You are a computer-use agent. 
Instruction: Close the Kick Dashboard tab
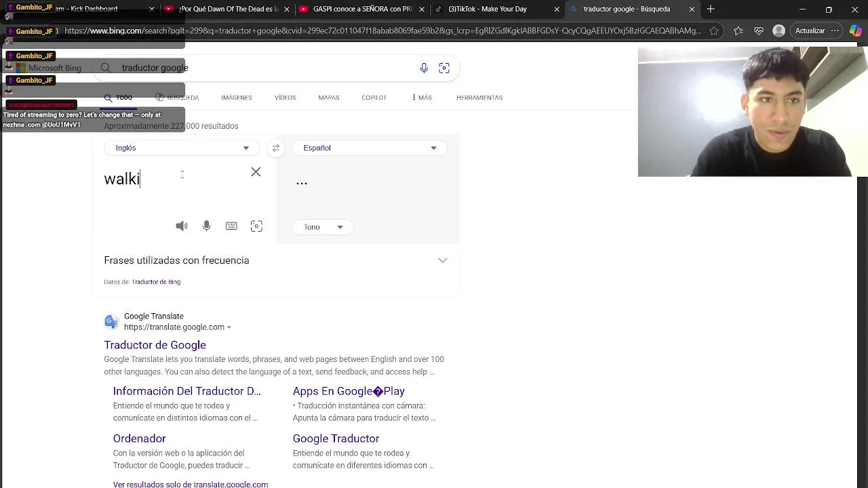pyautogui.click(x=151, y=9)
